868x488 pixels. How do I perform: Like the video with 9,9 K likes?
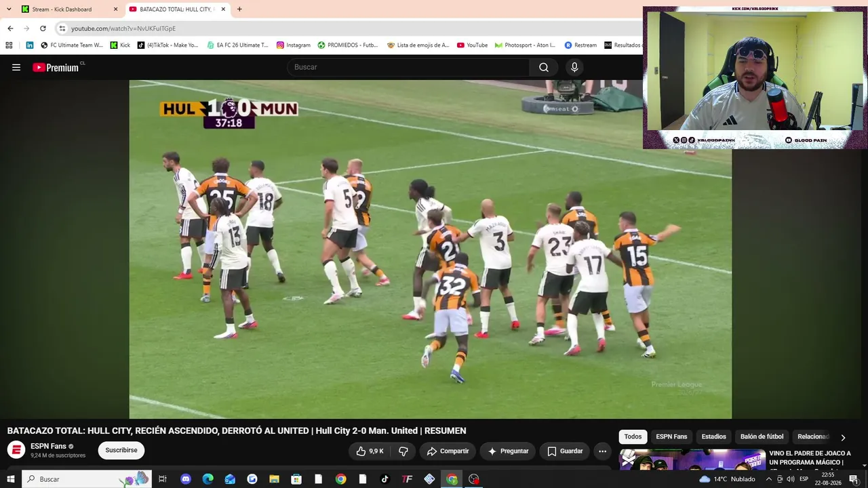point(370,451)
